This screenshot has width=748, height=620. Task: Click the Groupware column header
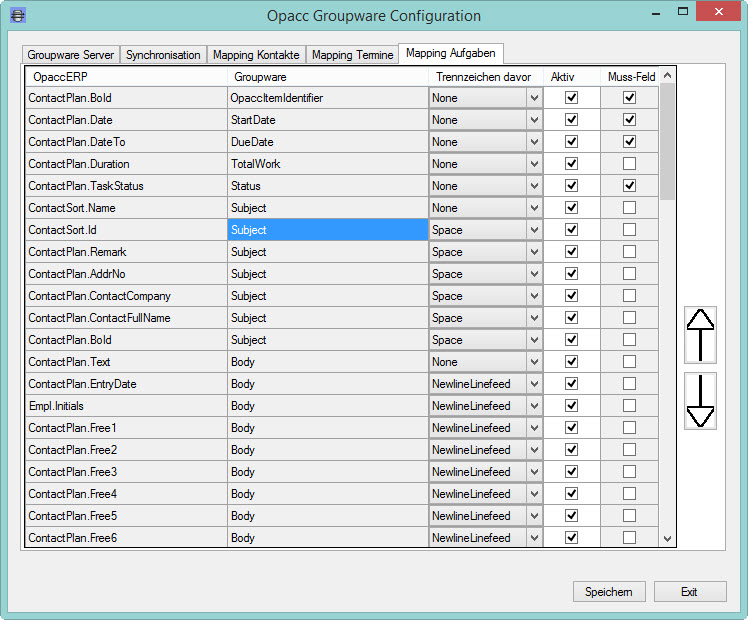coord(328,77)
